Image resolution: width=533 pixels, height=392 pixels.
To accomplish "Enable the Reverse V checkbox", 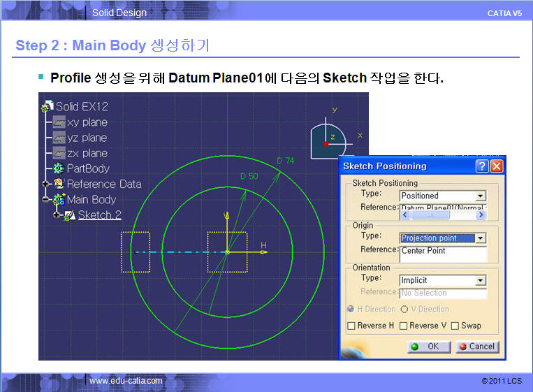I will point(404,326).
